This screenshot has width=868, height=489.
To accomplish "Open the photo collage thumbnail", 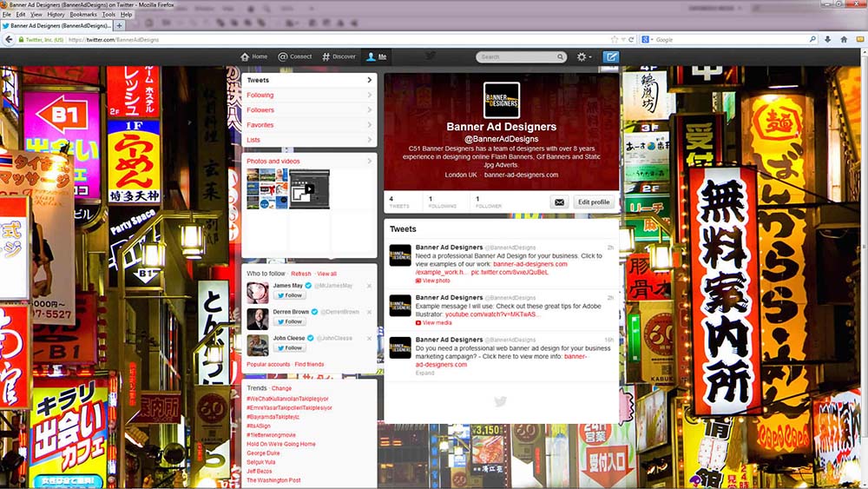I will [x=266, y=188].
